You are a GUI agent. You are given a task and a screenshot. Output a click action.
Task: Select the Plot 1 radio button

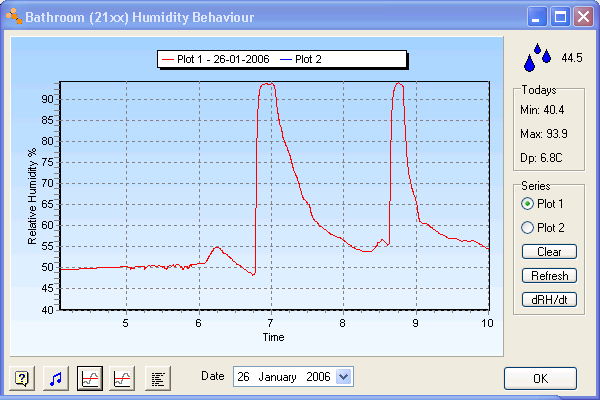click(528, 203)
